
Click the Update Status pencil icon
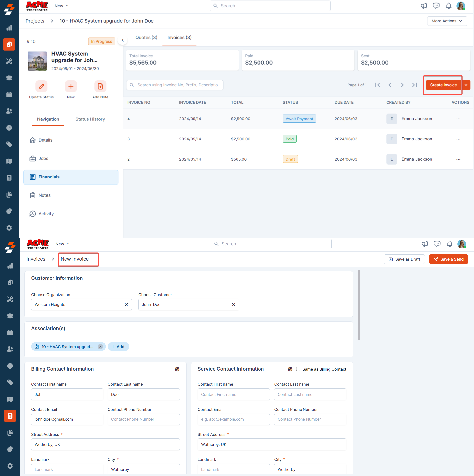click(x=41, y=86)
